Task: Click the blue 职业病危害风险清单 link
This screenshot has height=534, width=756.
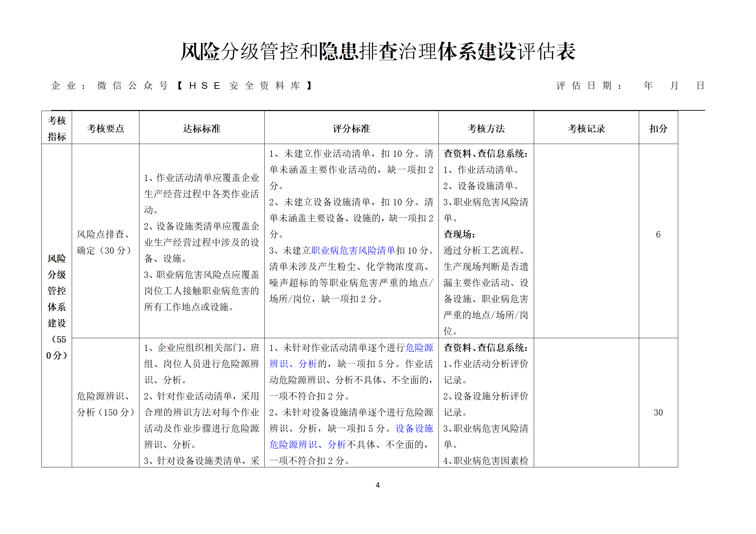Action: (353, 250)
